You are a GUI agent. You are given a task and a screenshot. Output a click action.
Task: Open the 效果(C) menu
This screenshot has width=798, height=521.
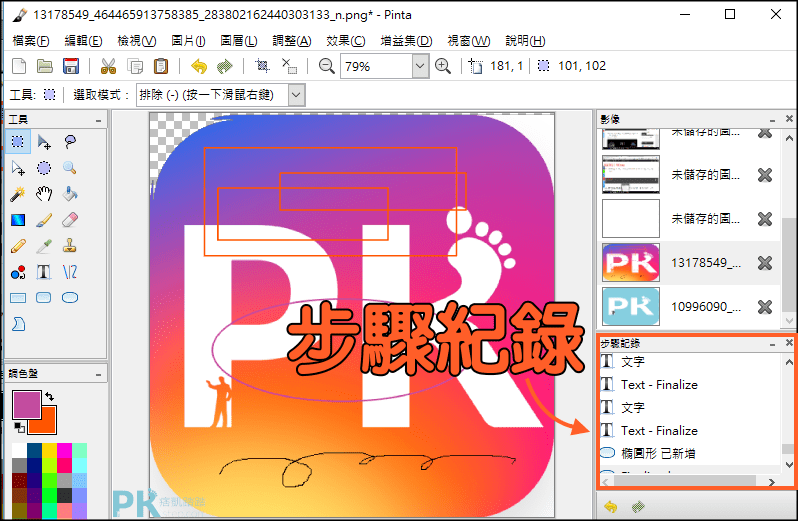point(346,41)
